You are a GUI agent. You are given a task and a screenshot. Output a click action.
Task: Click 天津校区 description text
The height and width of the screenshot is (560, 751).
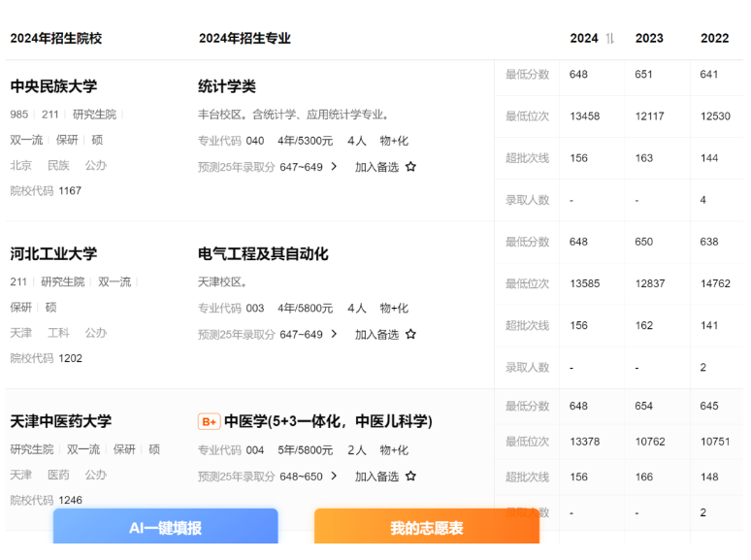coord(223,282)
